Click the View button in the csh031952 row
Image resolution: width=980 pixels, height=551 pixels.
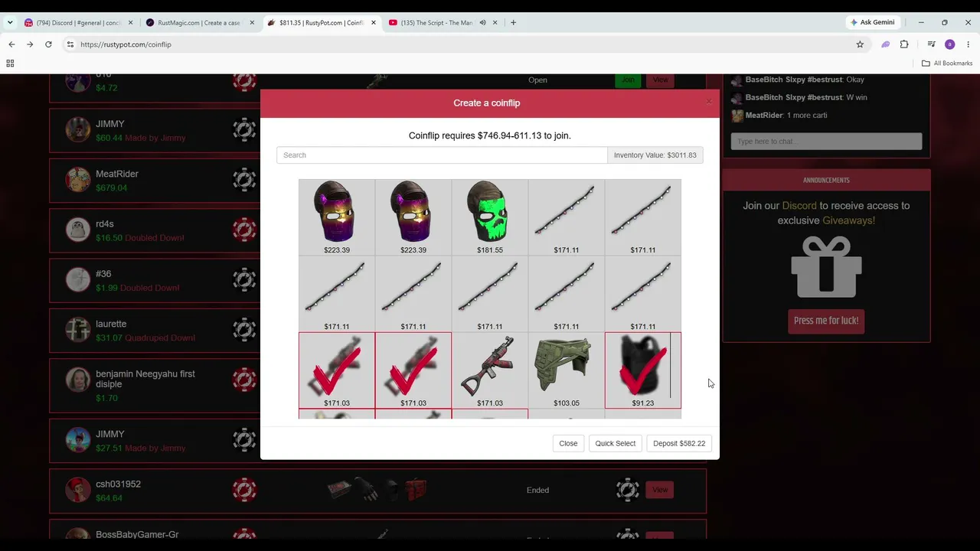click(x=660, y=490)
